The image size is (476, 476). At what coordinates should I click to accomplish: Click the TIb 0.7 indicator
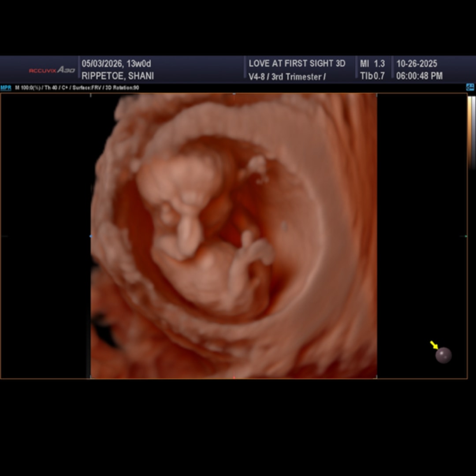(x=372, y=76)
